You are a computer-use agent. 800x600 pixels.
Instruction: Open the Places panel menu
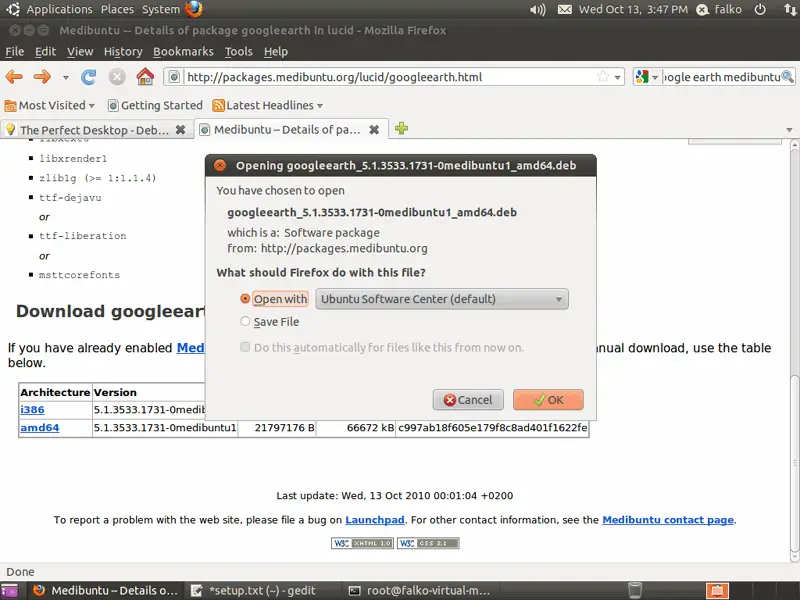(x=117, y=9)
